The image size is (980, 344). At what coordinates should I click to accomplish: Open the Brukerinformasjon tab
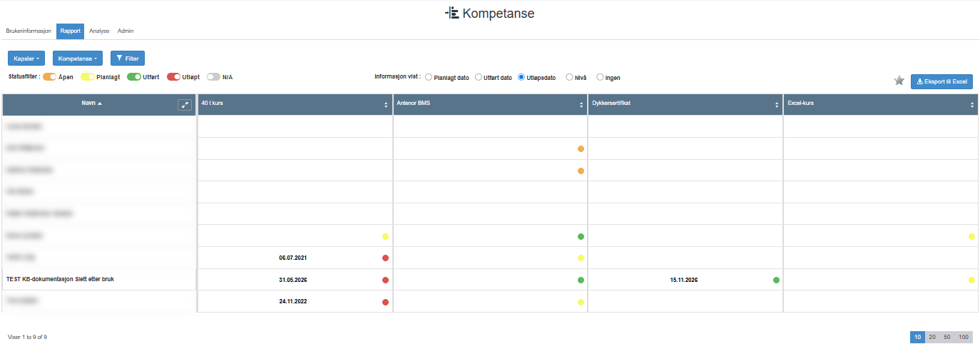pyautogui.click(x=29, y=31)
